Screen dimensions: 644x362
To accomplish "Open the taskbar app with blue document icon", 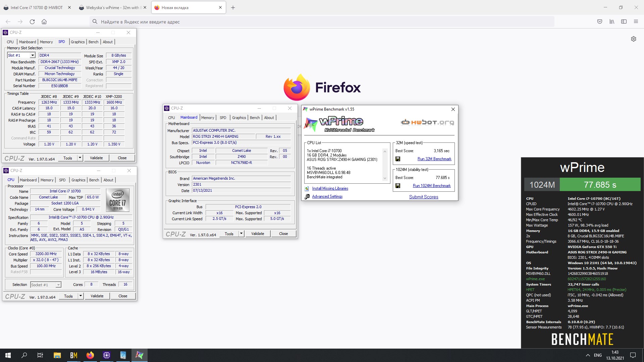I will point(123,355).
